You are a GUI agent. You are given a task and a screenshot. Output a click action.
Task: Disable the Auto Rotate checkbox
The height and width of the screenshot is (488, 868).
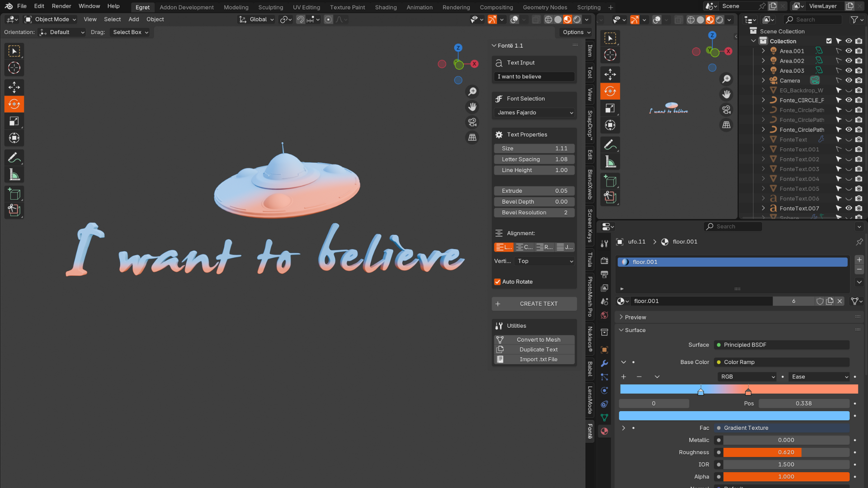(497, 282)
